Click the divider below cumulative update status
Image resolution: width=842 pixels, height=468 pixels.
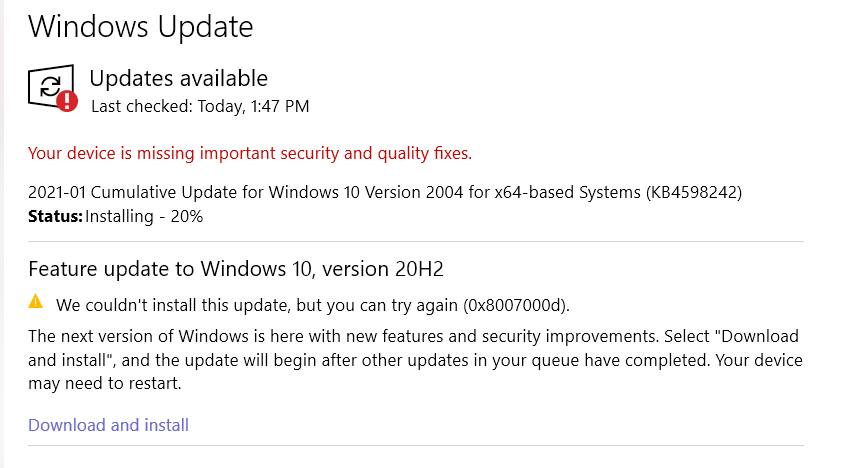tap(416, 242)
